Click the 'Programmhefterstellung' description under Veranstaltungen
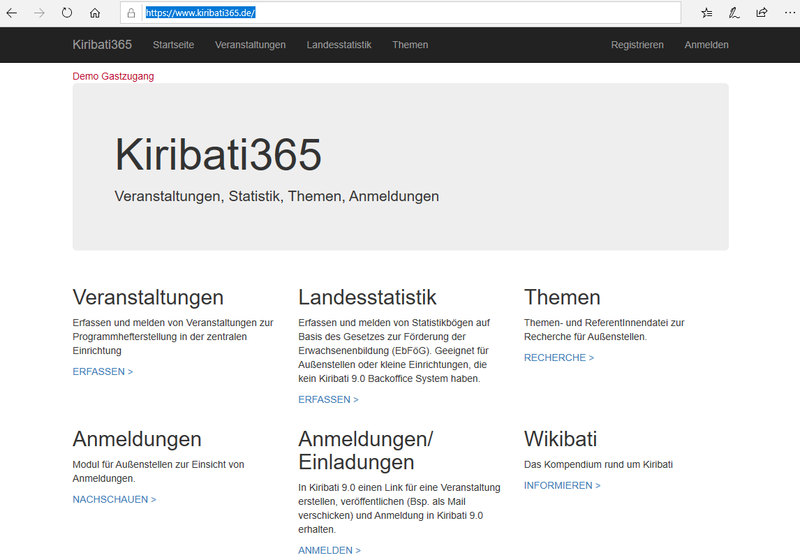Viewport: 800px width, 560px height. (x=173, y=337)
